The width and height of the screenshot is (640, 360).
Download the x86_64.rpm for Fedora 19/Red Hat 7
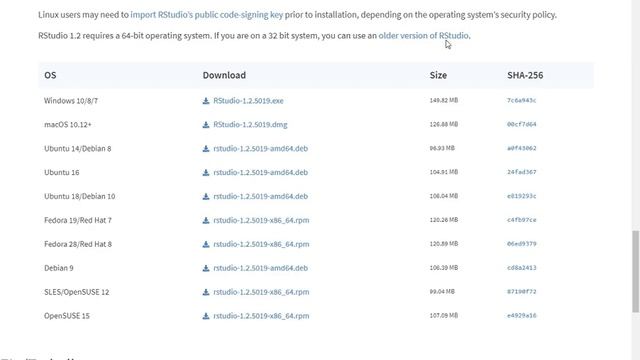(261, 220)
